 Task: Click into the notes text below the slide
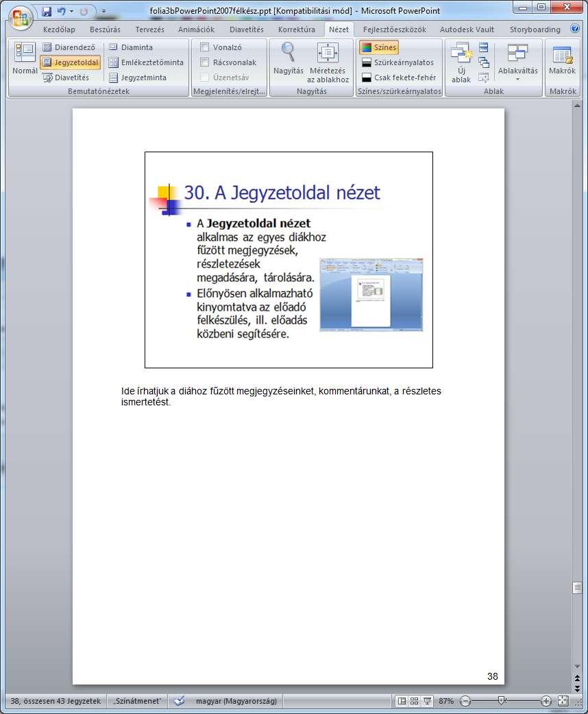(x=281, y=396)
